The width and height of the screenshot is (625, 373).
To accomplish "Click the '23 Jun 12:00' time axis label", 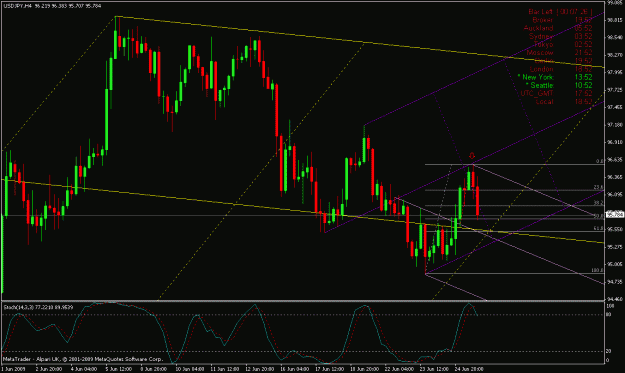I will coord(434,369).
